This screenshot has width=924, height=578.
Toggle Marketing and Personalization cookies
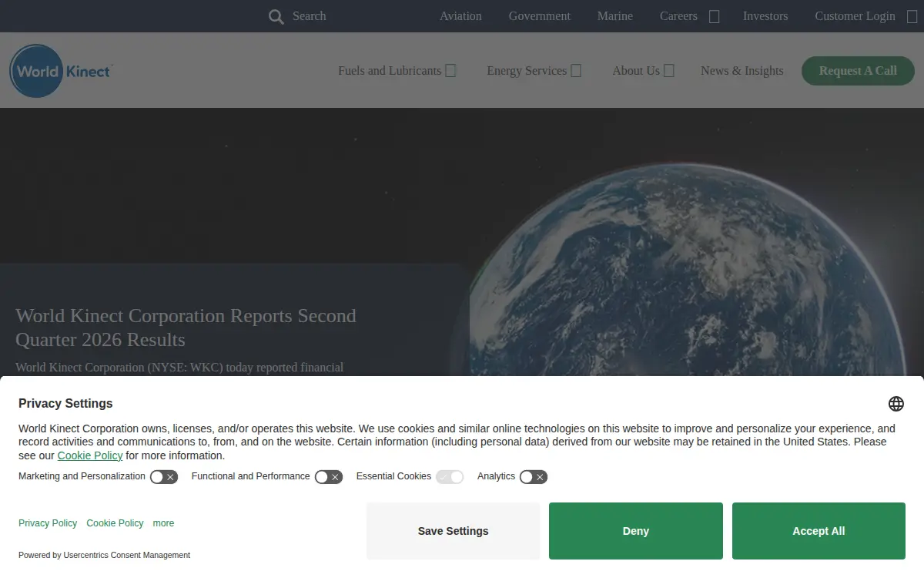[164, 477]
